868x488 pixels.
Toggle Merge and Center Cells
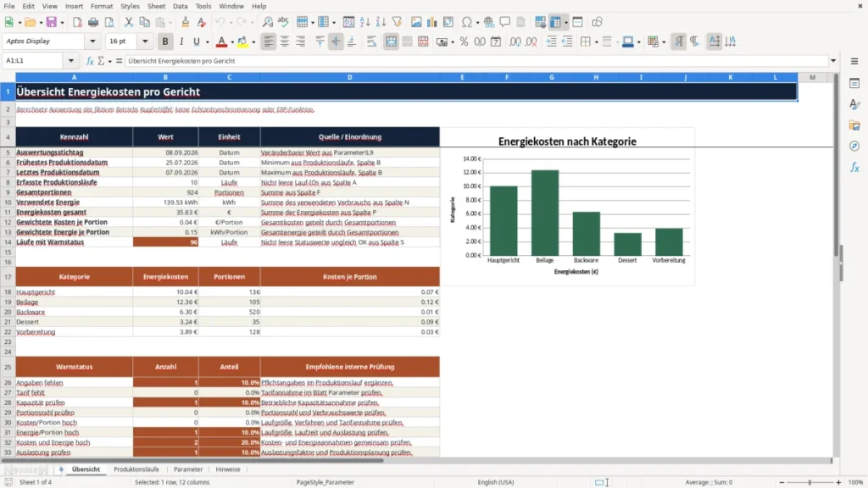pyautogui.click(x=391, y=42)
